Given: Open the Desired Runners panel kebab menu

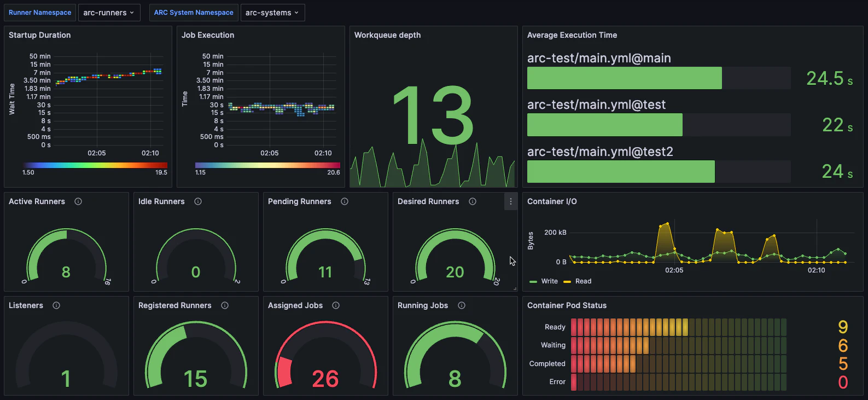Looking at the screenshot, I should point(511,201).
